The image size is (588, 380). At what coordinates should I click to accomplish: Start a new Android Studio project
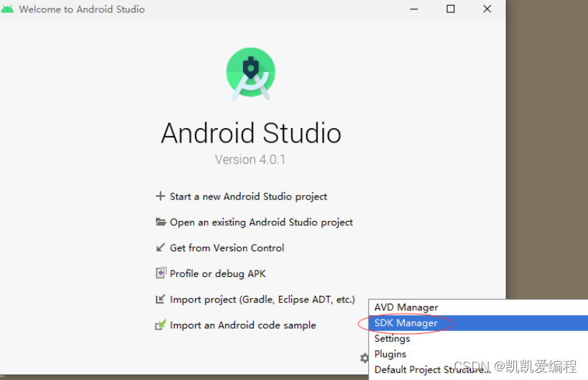tap(248, 196)
